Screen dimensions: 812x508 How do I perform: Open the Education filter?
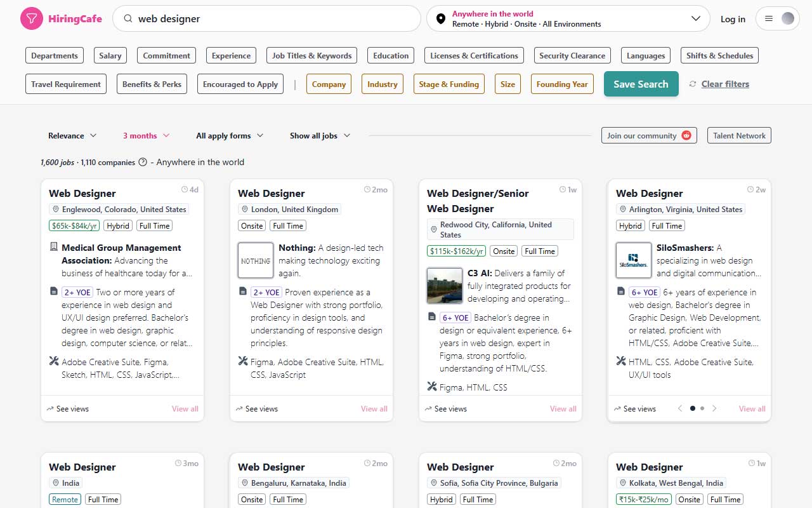coord(391,55)
